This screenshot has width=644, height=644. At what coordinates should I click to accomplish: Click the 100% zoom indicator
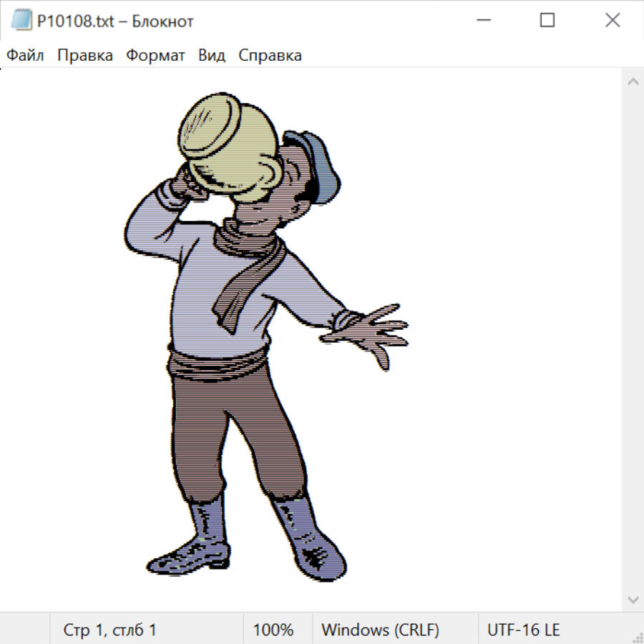[273, 630]
